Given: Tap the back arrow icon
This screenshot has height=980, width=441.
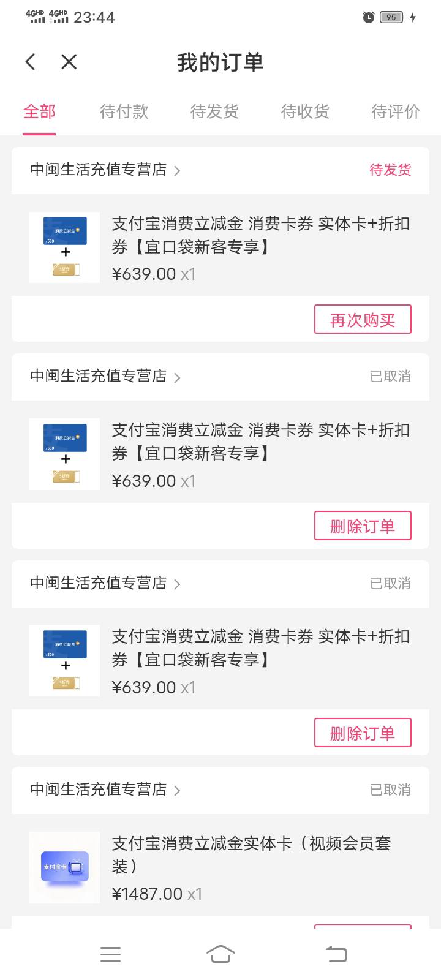Looking at the screenshot, I should (x=31, y=62).
